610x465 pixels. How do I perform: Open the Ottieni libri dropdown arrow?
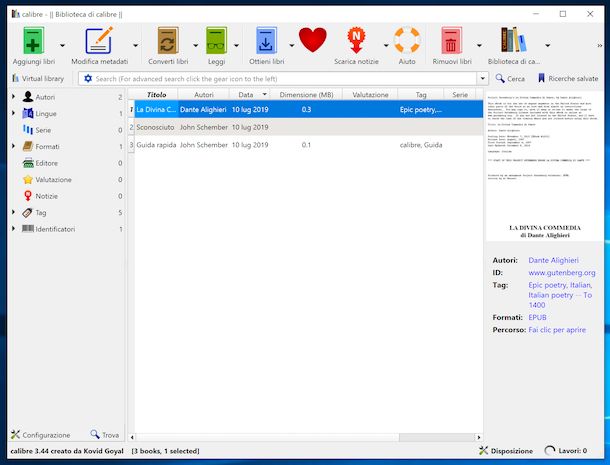pyautogui.click(x=291, y=46)
